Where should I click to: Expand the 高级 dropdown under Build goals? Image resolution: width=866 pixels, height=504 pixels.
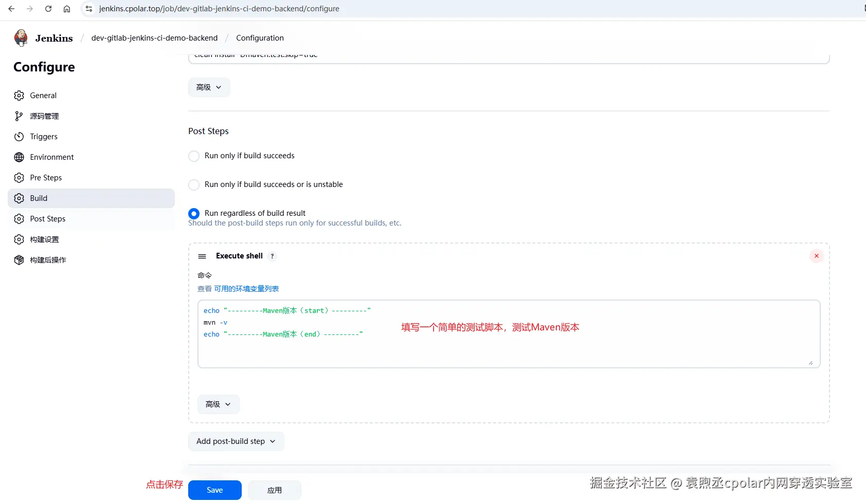coord(209,87)
